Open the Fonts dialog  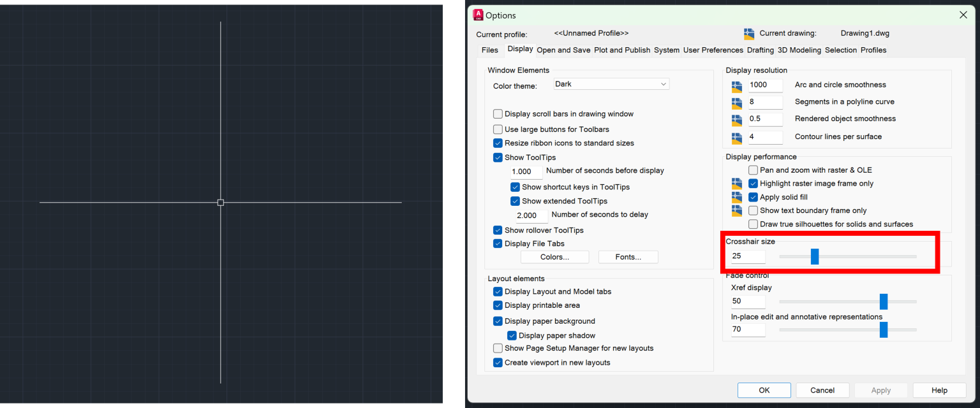(x=628, y=256)
